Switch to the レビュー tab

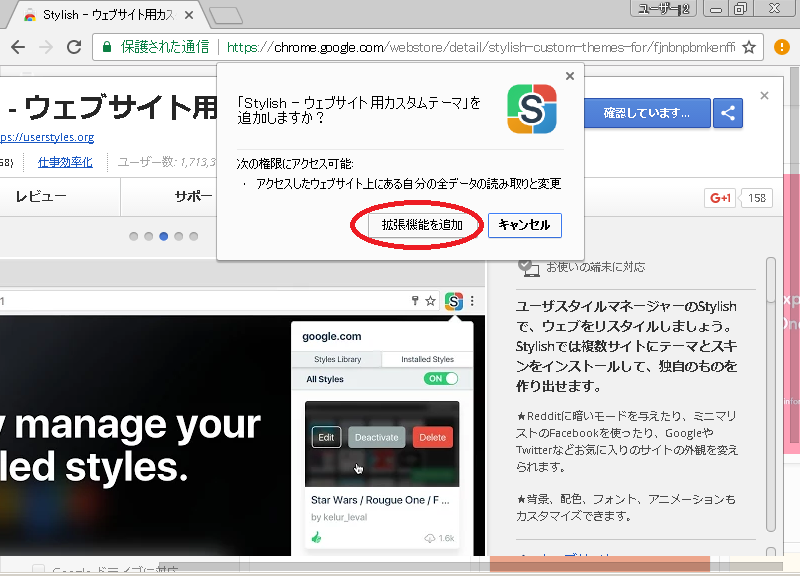[x=41, y=196]
